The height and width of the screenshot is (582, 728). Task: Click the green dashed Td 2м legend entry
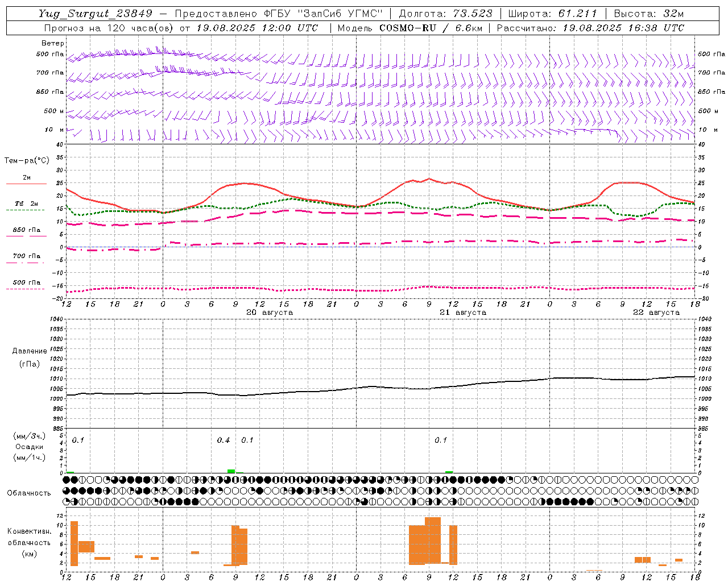(26, 206)
